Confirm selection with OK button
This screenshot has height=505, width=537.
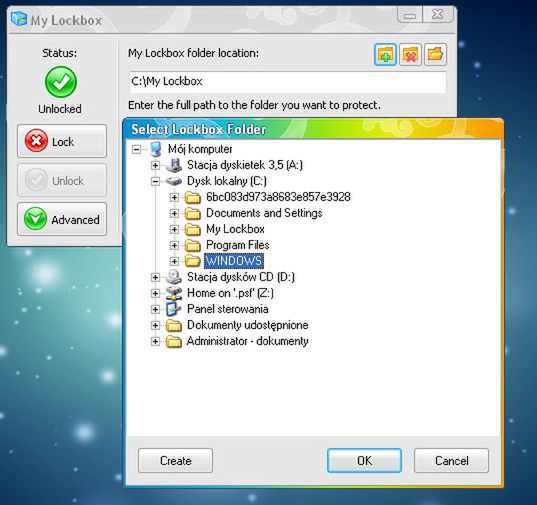pyautogui.click(x=364, y=461)
